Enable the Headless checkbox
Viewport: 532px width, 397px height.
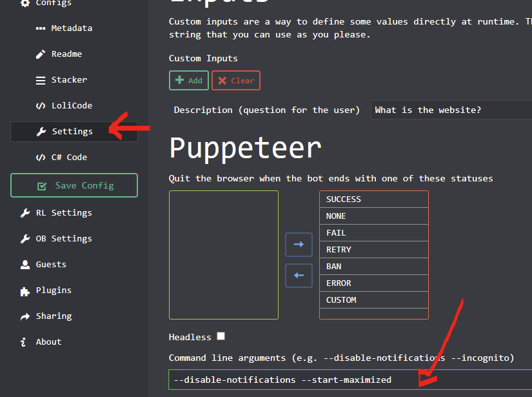tap(221, 336)
